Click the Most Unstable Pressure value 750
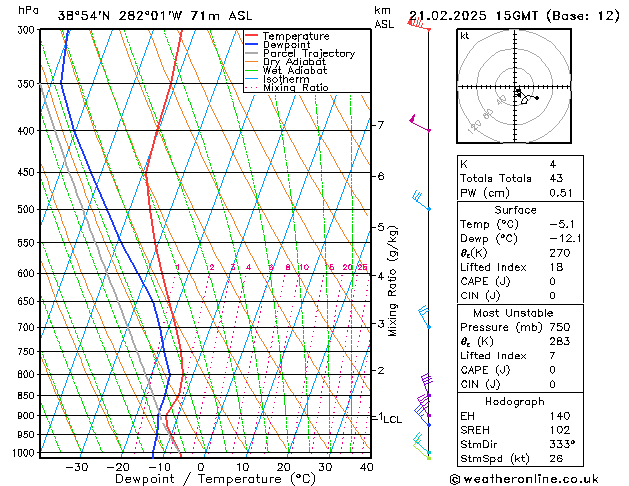629x486 pixels. click(560, 327)
